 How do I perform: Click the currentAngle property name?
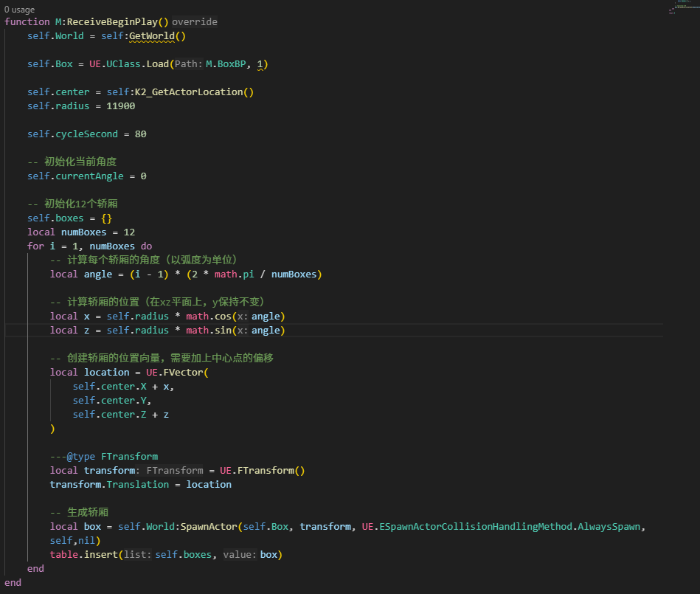click(x=89, y=176)
